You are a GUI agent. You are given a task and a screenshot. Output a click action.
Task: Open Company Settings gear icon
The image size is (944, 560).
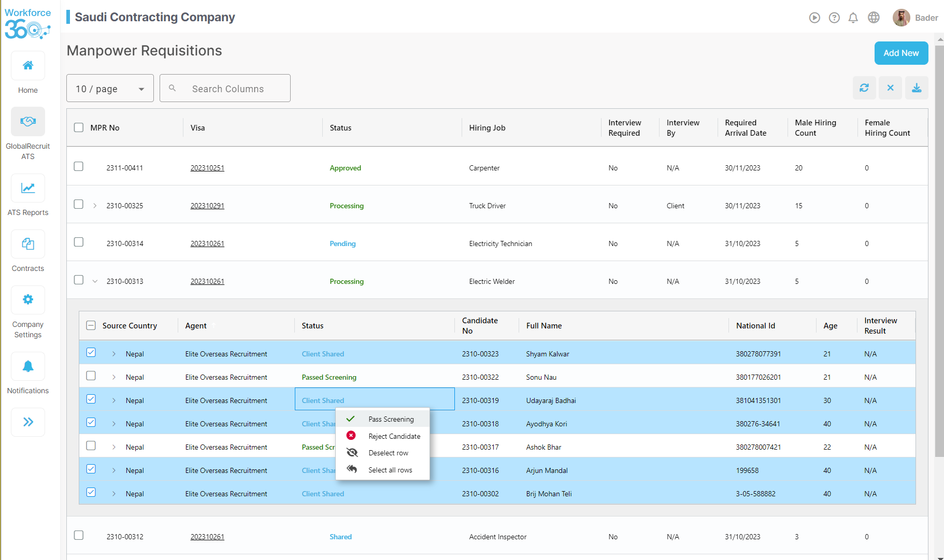28,300
